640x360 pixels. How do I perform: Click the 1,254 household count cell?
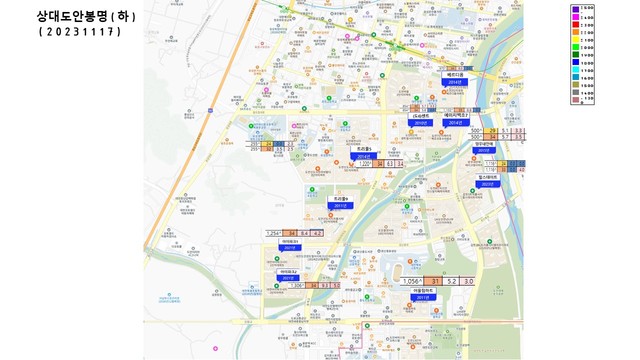coord(273,233)
